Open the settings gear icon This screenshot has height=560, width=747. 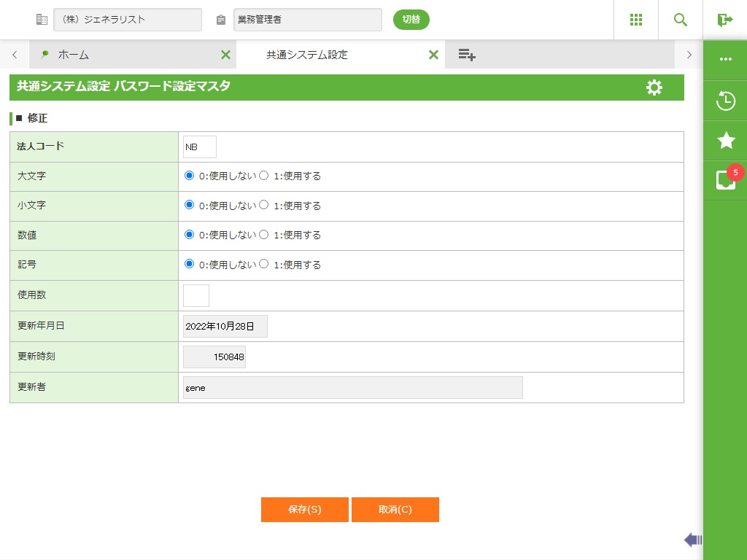point(654,87)
